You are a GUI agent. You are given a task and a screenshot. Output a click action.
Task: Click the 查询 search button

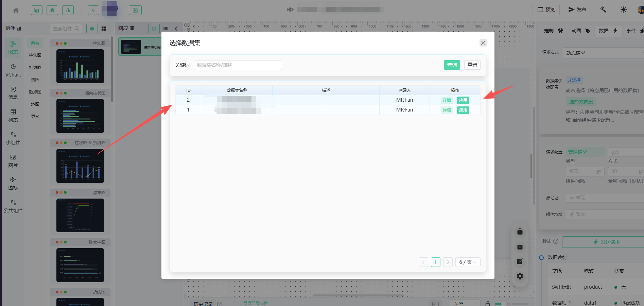(x=452, y=65)
